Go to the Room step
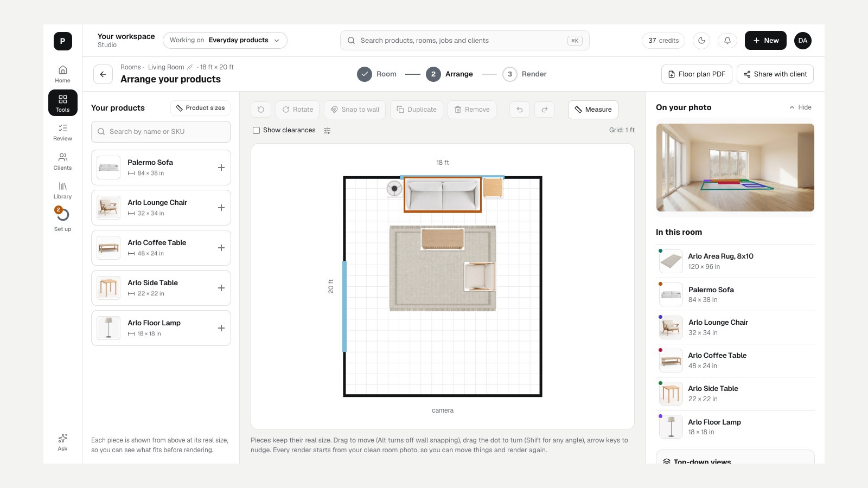This screenshot has height=488, width=868. point(377,74)
